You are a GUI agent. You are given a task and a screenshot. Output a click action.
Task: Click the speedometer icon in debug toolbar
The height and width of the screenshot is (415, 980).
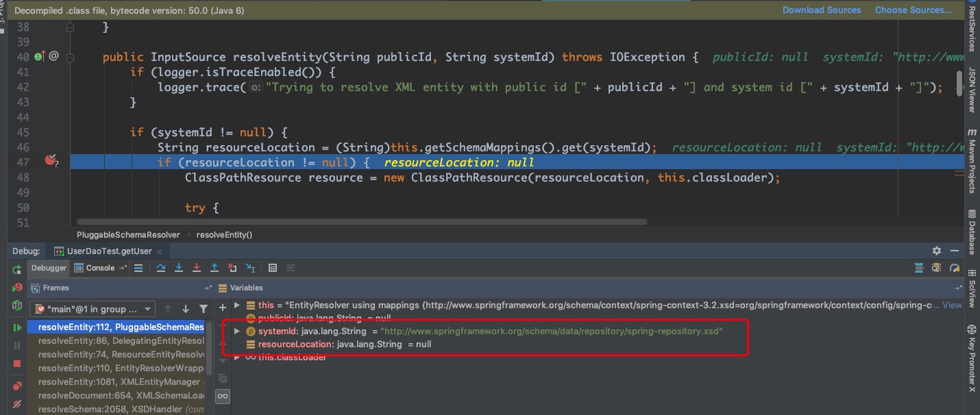point(955,268)
